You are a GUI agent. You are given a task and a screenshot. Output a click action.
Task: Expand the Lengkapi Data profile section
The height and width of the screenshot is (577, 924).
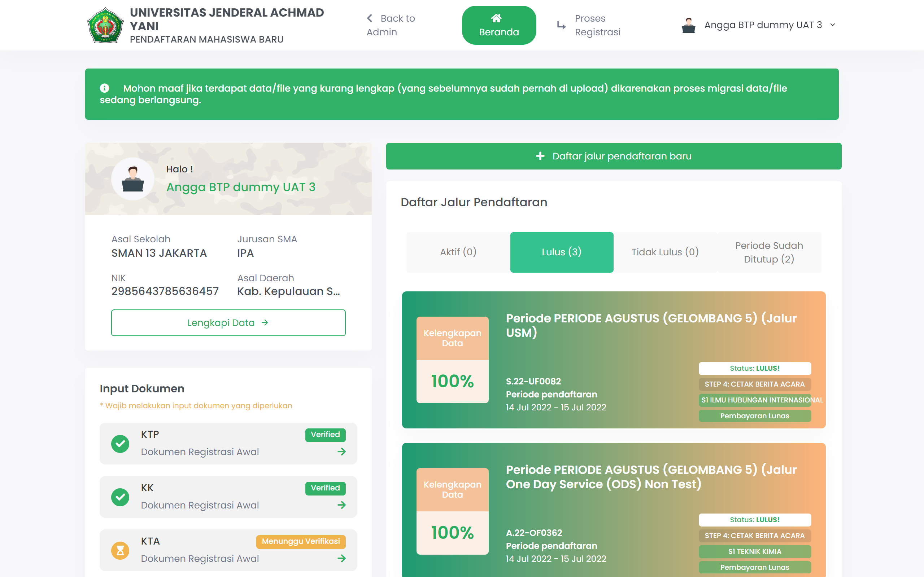coord(228,322)
